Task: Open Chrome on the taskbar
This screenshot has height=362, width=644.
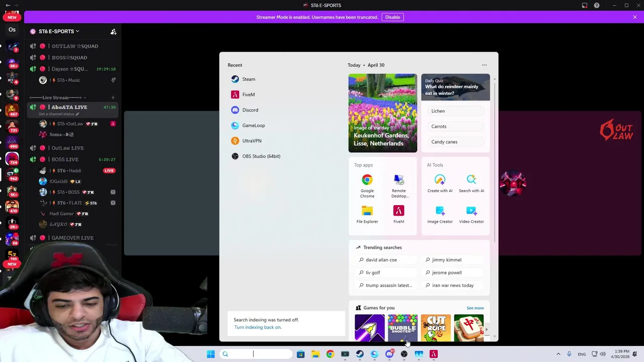Action: (330, 354)
